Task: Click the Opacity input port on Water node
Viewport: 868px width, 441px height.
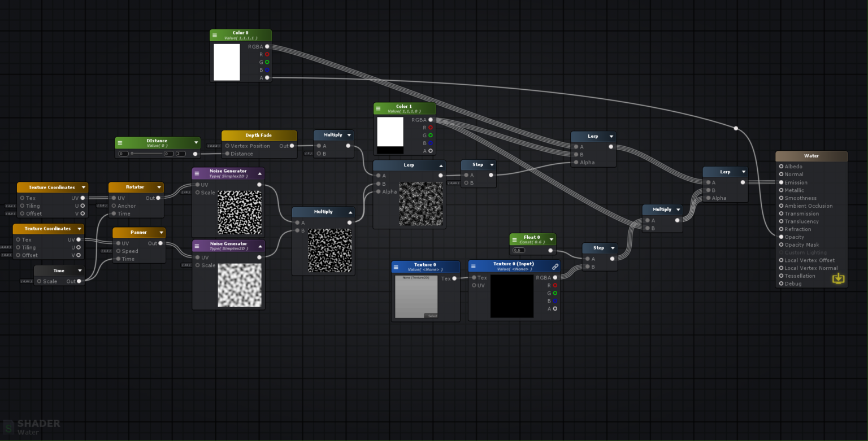Action: click(781, 237)
